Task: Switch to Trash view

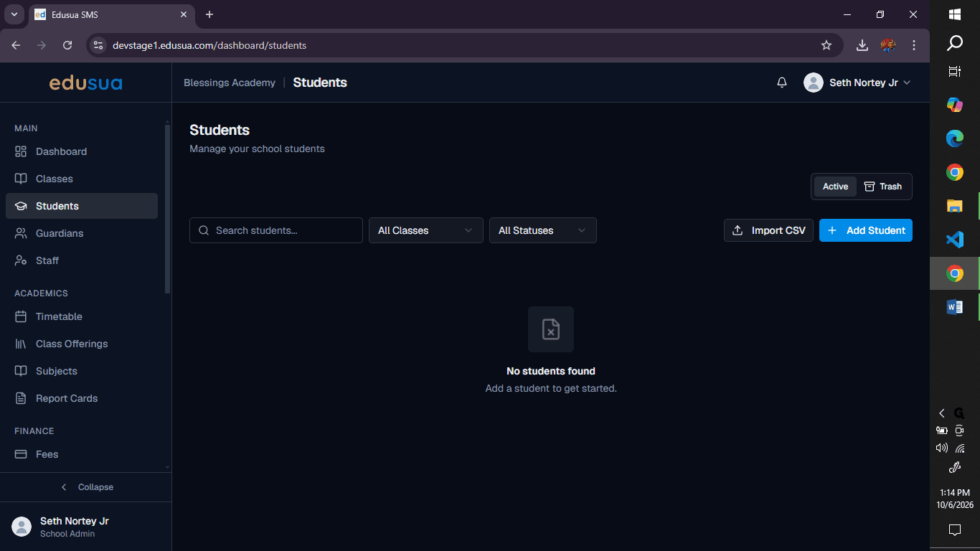Action: point(883,187)
